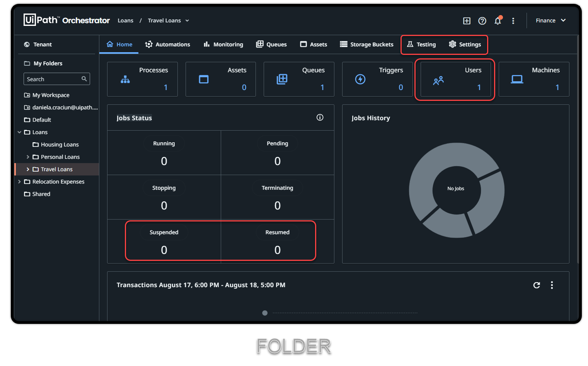
Task: Open the help question mark icon
Action: click(x=482, y=21)
